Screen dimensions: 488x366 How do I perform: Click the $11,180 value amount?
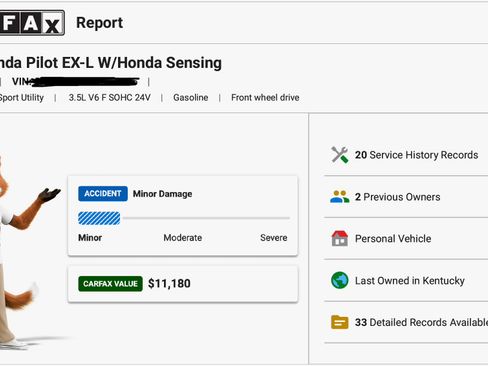(x=169, y=284)
